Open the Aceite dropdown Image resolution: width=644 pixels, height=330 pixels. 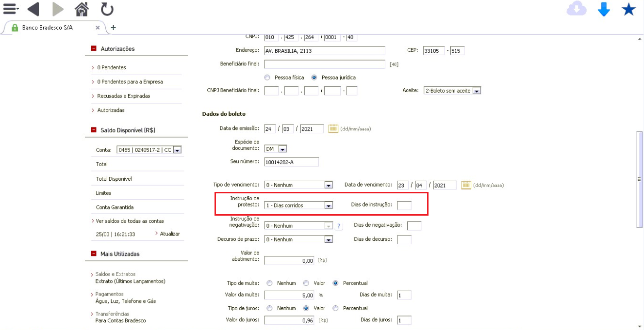point(452,91)
